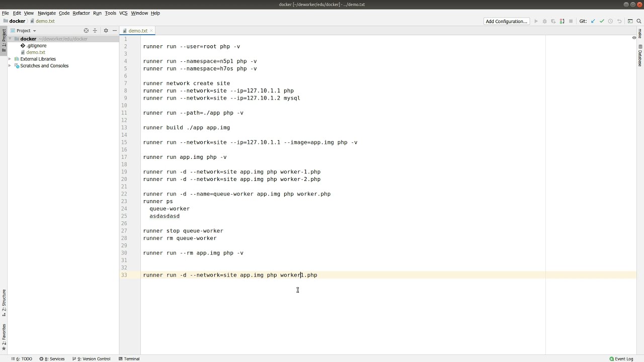Select demo.txt in project tree
Viewport: 644px width, 362px height.
tap(36, 52)
